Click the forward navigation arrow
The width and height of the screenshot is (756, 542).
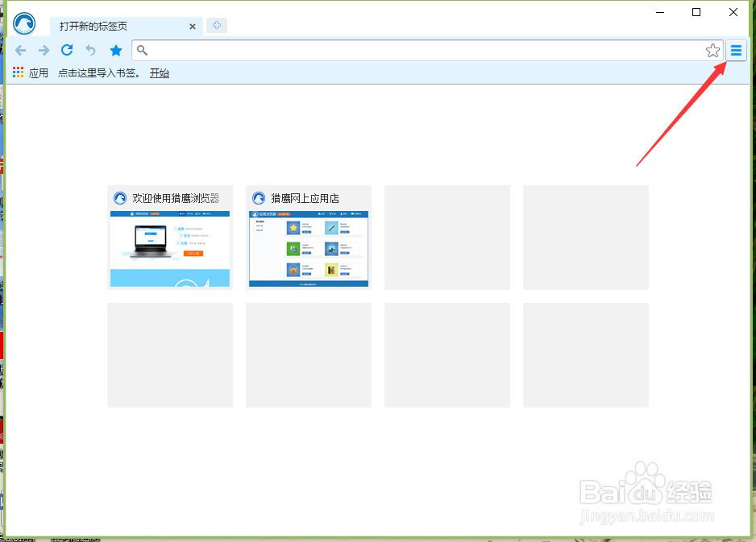(44, 50)
